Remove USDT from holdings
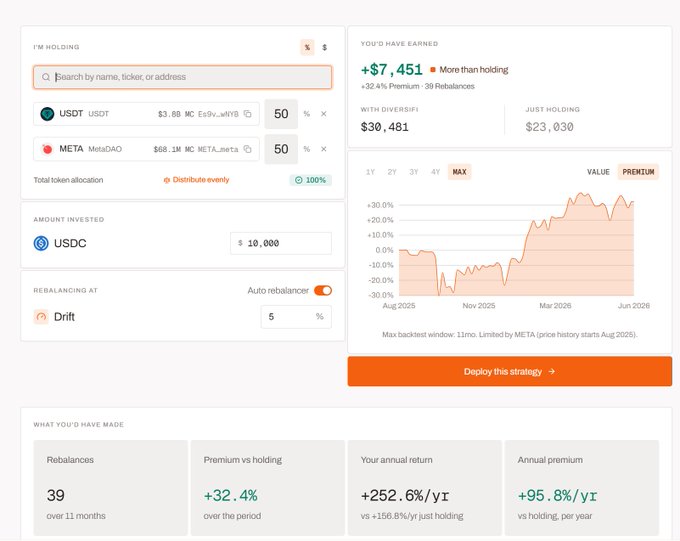Screen dimensions: 680x541 [324, 114]
